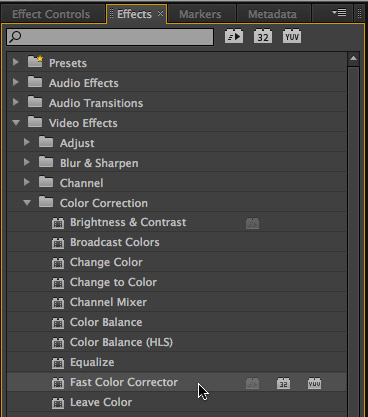Viewport: 368px width, 417px height.
Task: Toggle the Accelerated Effects filter button
Action: (x=234, y=36)
